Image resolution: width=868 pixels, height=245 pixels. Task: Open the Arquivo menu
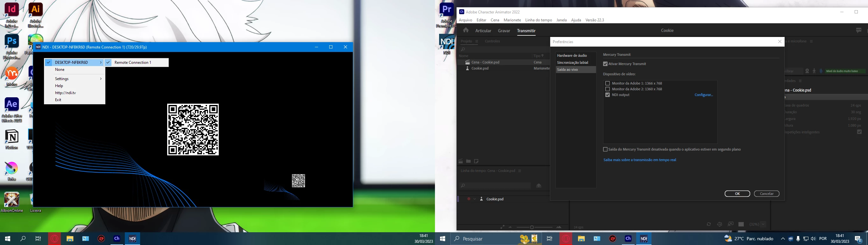click(x=465, y=20)
